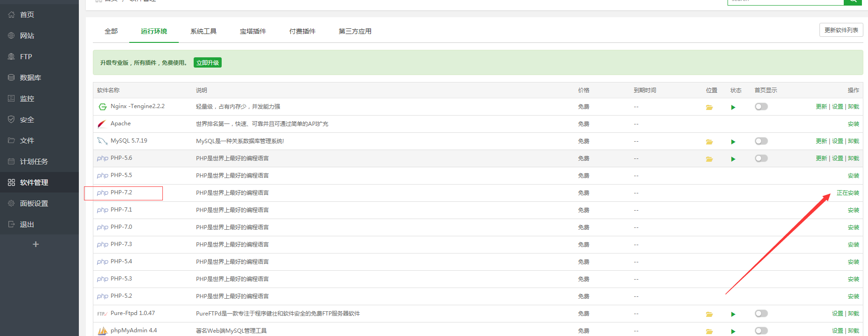Open the 付费插件 tab
The height and width of the screenshot is (336, 868).
coord(302,31)
